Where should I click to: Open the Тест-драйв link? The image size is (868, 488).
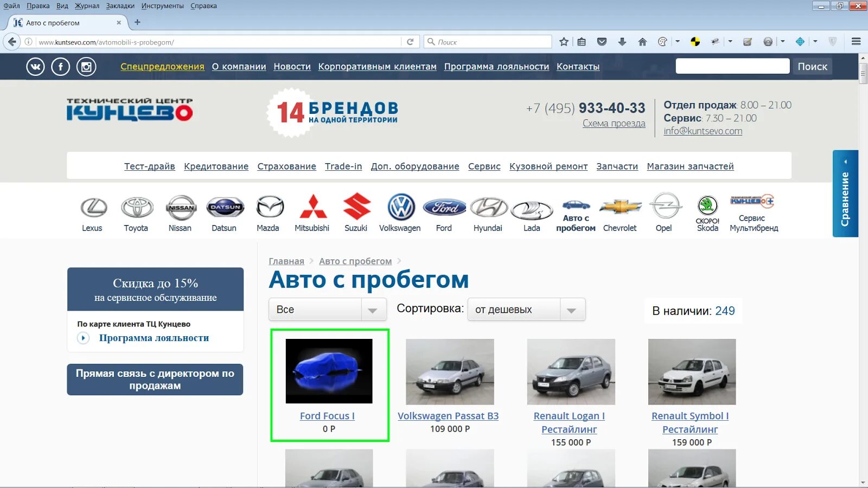(150, 166)
